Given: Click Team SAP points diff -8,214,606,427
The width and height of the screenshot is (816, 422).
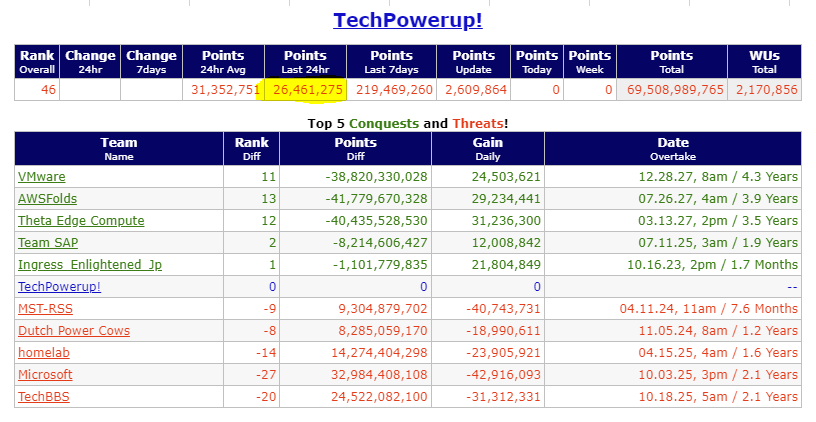Looking at the screenshot, I should (380, 242).
